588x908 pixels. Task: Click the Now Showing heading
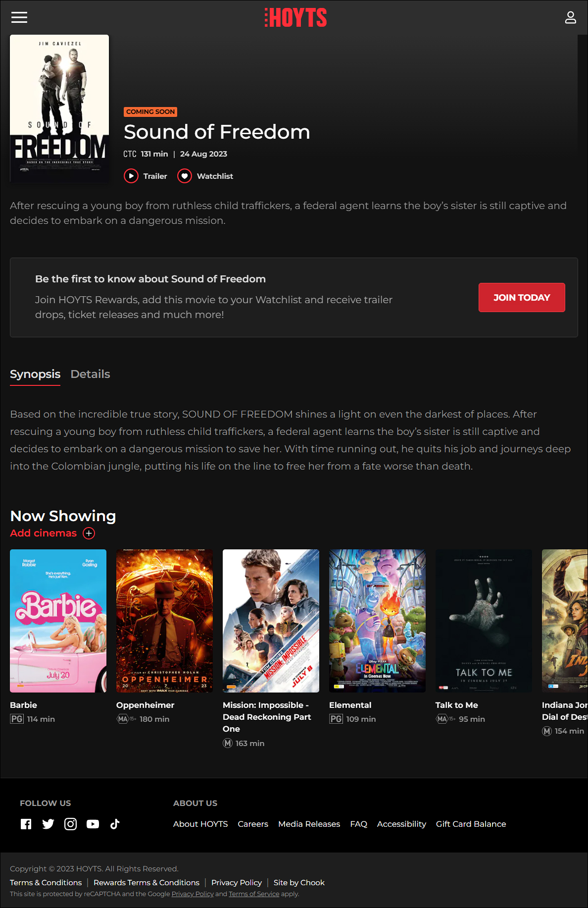(x=63, y=516)
